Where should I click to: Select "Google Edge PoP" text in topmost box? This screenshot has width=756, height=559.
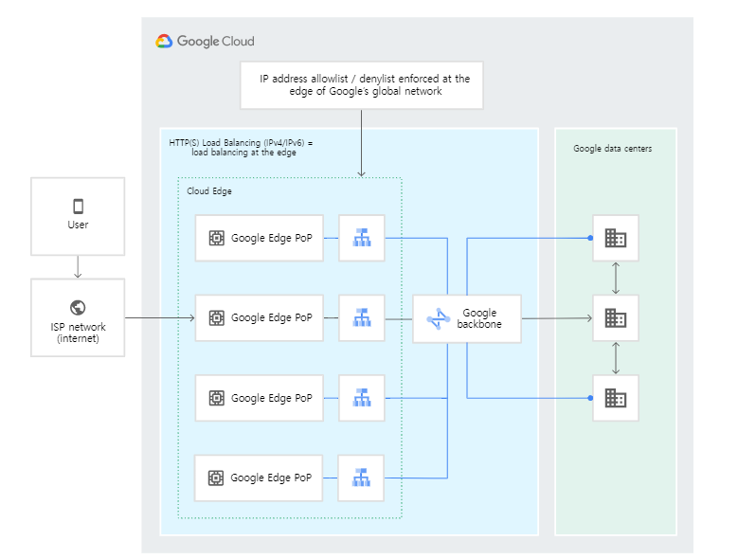coord(272,238)
